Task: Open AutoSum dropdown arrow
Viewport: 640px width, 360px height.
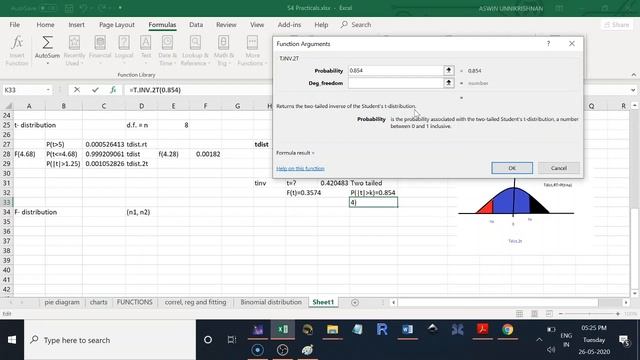Action: click(x=47, y=63)
